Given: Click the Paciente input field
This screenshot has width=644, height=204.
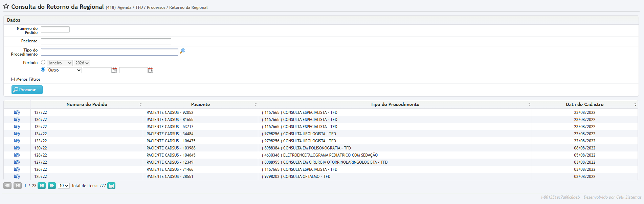Looking at the screenshot, I should 106,41.
